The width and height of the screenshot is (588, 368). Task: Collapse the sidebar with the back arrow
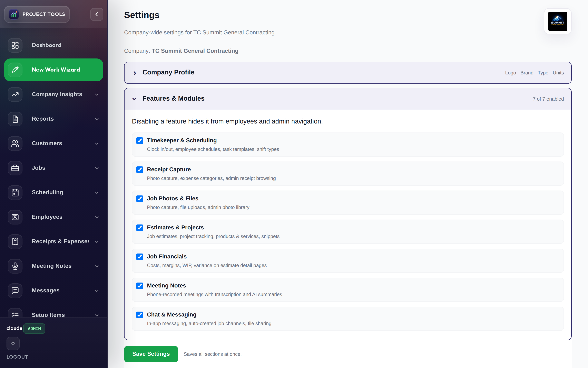97,14
